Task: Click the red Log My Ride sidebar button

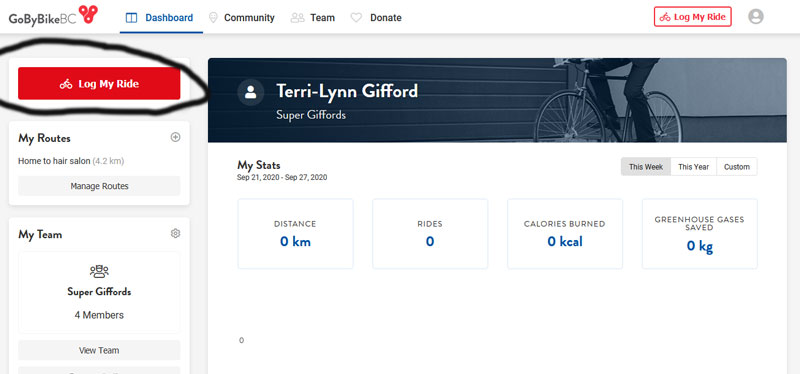Action: [x=99, y=84]
